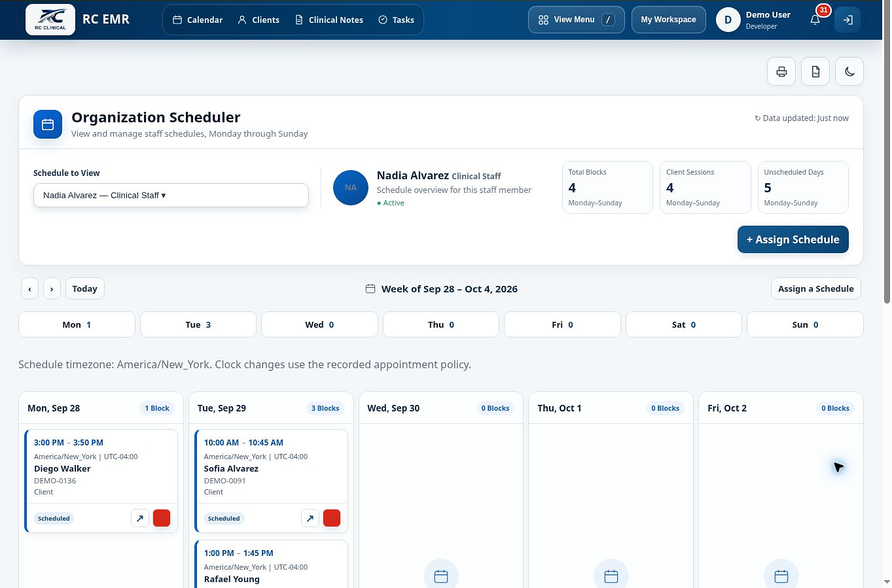Click the print schedule icon
Image resolution: width=892 pixels, height=588 pixels.
point(781,71)
